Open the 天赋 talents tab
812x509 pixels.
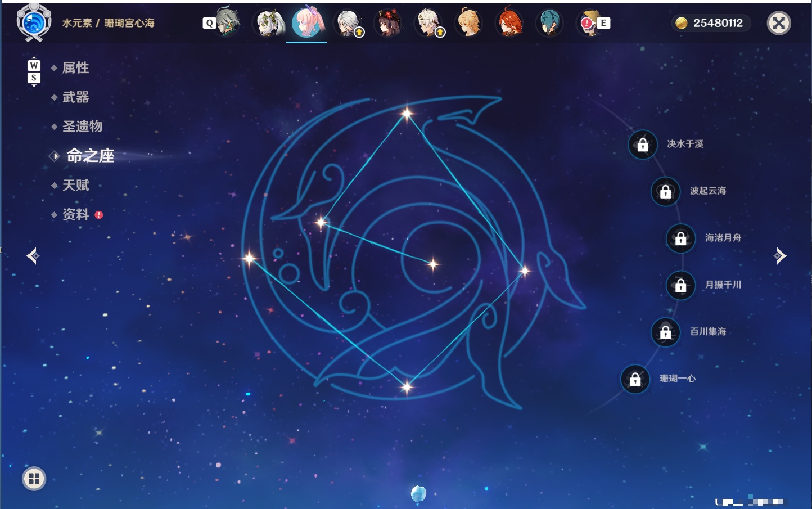(x=75, y=185)
